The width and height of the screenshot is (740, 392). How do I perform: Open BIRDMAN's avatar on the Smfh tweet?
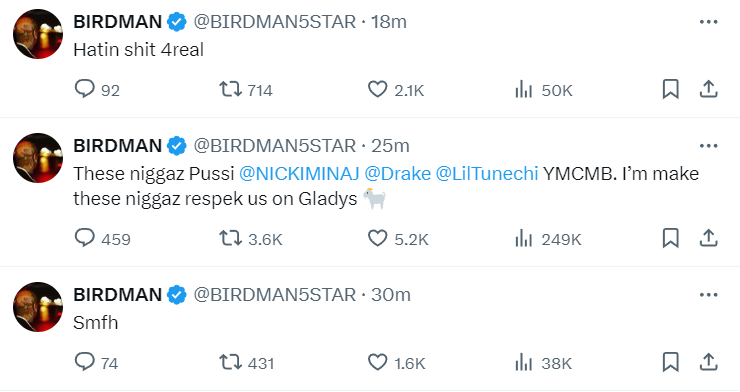pyautogui.click(x=38, y=307)
